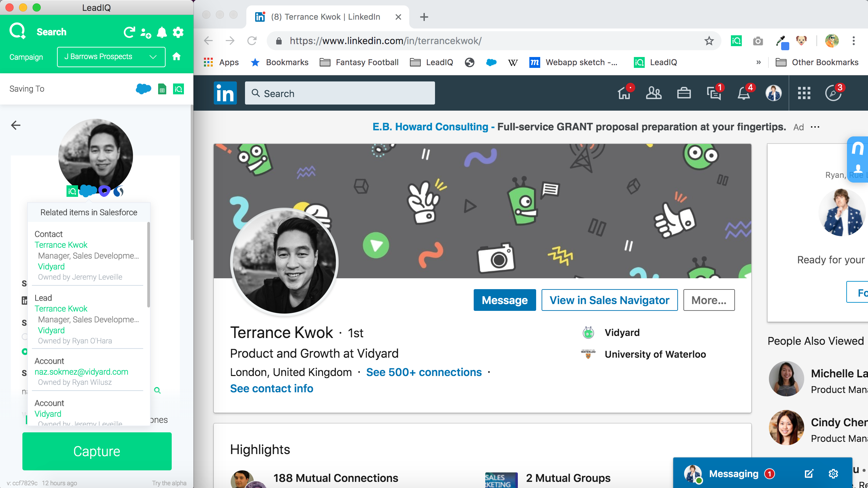Viewport: 868px width, 488px height.
Task: Open Apps in bookmarks bar
Action: click(x=221, y=62)
